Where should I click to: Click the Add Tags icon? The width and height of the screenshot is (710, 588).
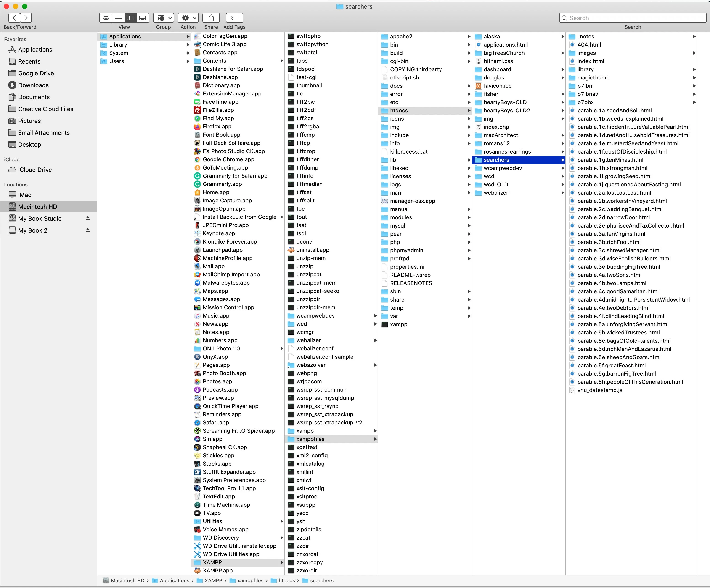click(x=234, y=18)
